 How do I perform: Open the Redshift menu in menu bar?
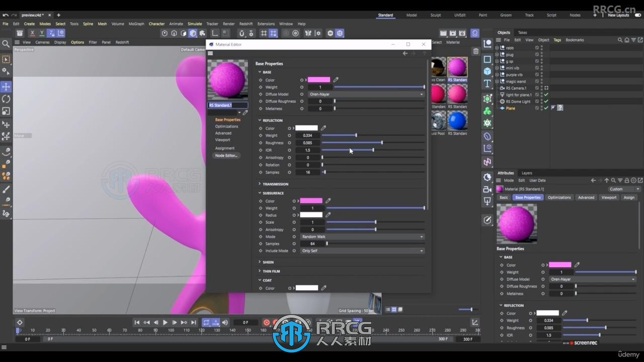[246, 24]
